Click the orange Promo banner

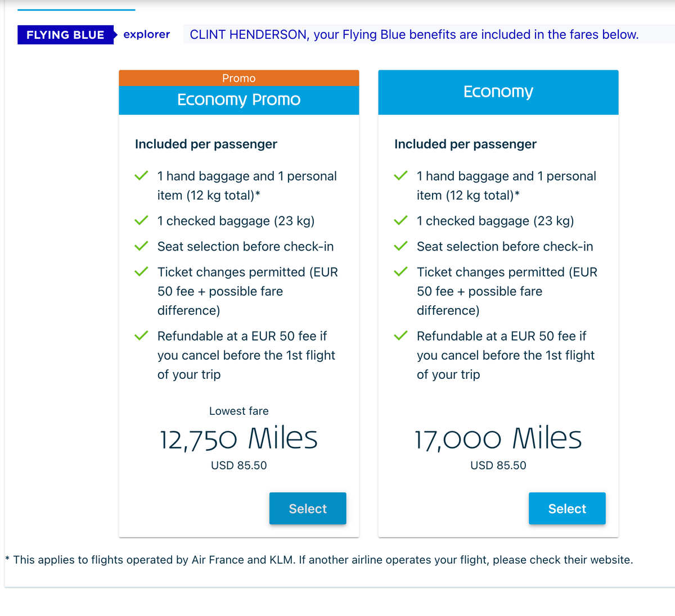pyautogui.click(x=238, y=78)
